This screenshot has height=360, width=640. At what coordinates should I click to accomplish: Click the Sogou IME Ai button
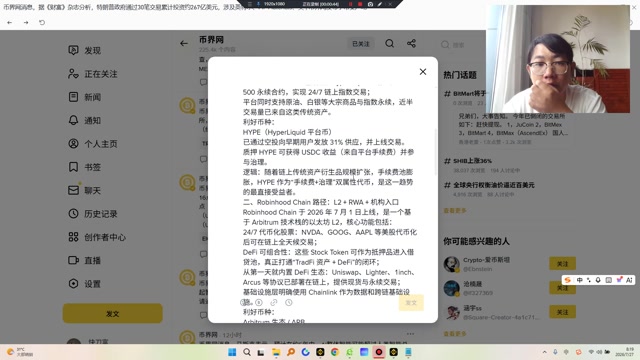point(629,280)
